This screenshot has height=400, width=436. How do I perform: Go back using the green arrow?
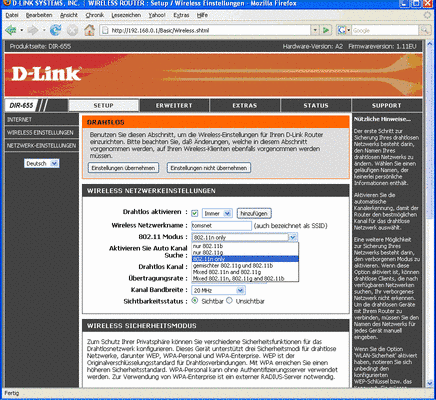pos(11,30)
